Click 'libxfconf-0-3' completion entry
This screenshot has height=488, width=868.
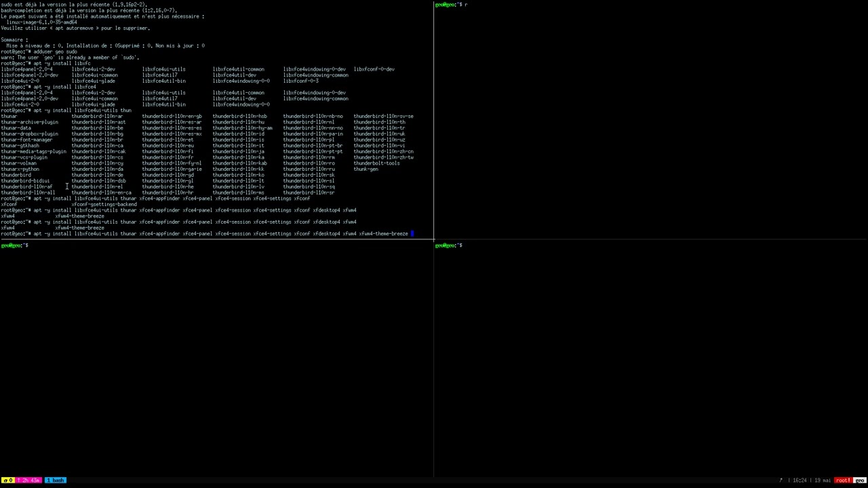[x=300, y=81]
